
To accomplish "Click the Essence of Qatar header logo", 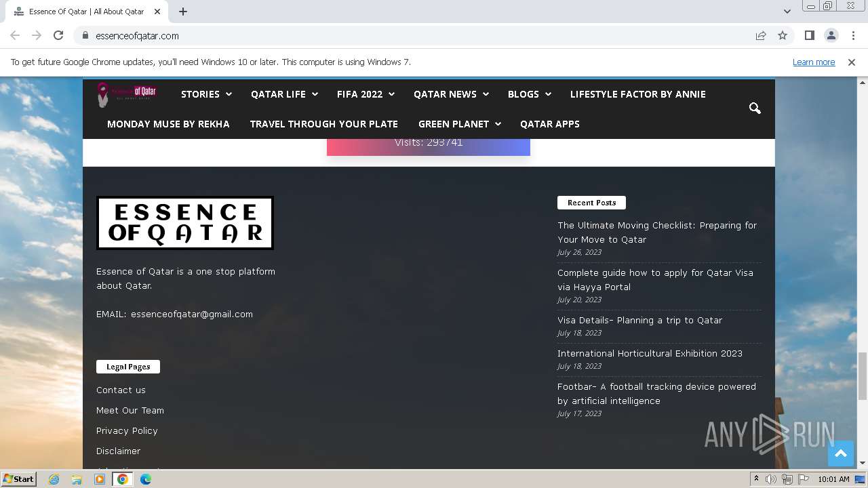I will click(126, 94).
